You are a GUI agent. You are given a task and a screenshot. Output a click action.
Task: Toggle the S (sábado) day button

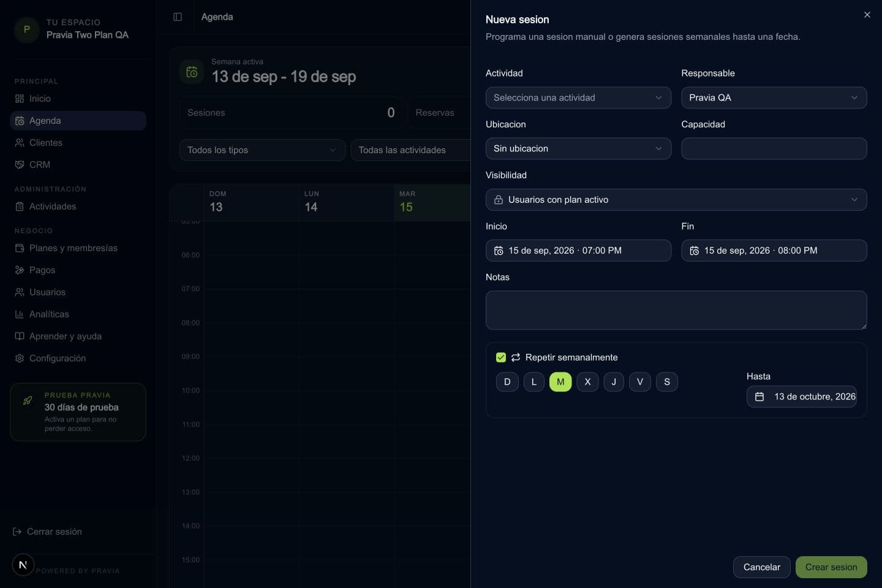[667, 382]
